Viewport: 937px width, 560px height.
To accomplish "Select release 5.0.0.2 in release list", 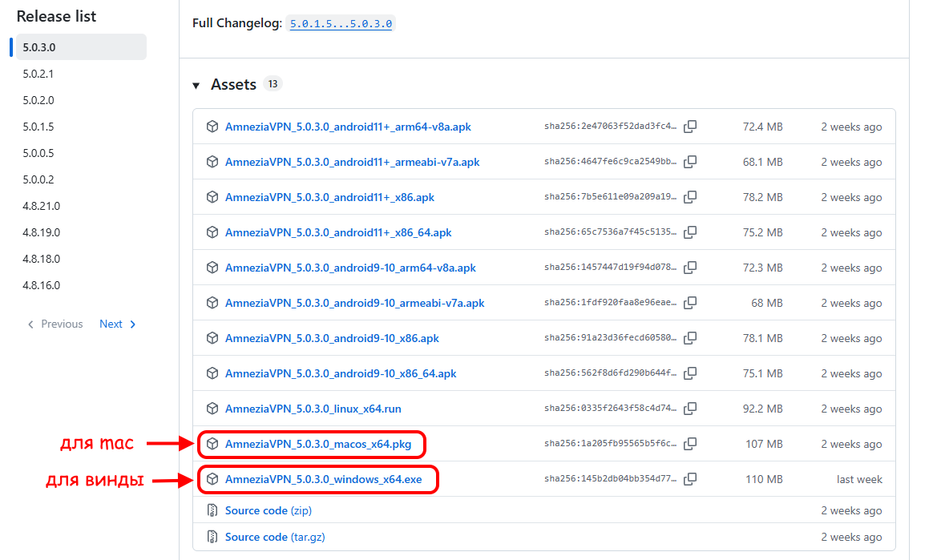I will tap(38, 179).
